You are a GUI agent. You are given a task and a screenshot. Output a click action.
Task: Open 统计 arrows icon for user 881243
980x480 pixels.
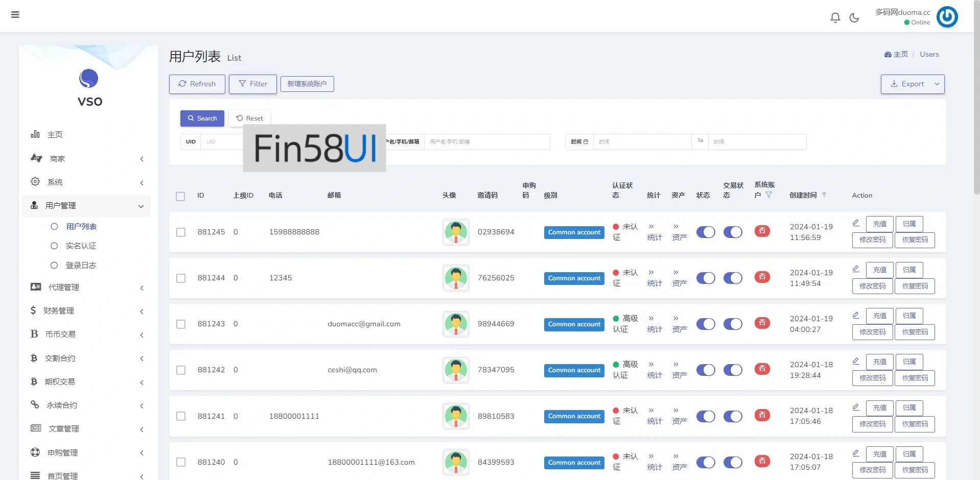point(651,318)
